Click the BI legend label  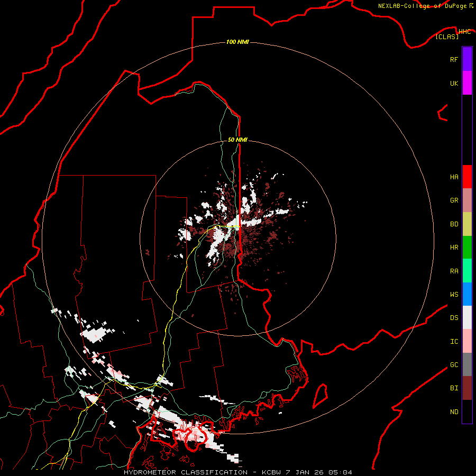tap(454, 388)
